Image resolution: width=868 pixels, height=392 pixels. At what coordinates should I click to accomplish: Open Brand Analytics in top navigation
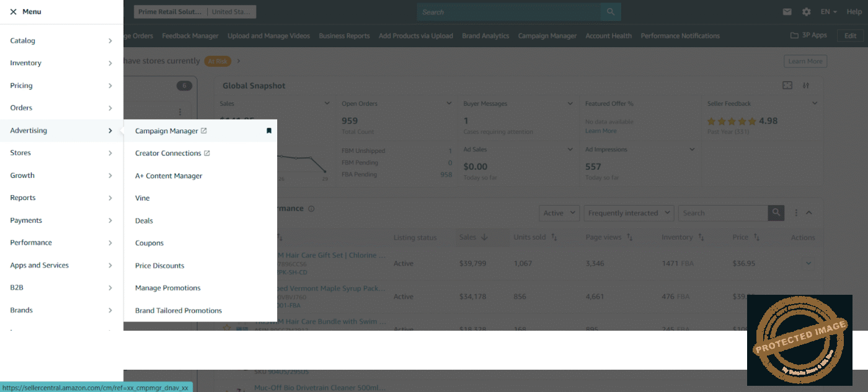point(485,36)
